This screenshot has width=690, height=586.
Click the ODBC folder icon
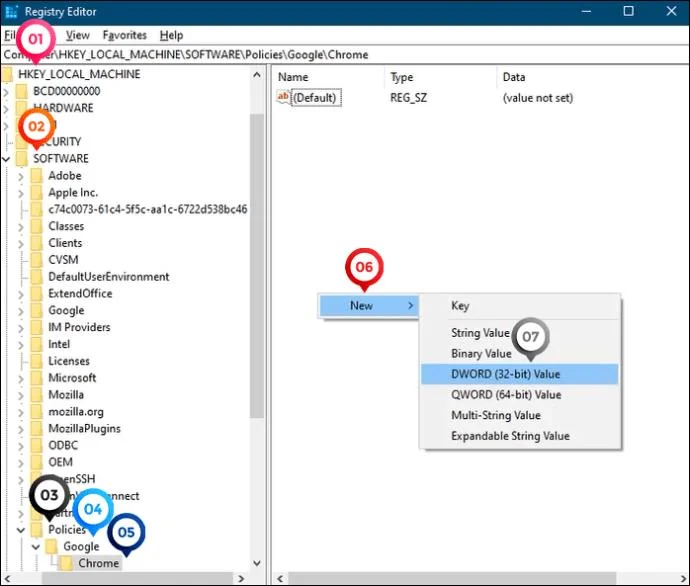pyautogui.click(x=37, y=446)
